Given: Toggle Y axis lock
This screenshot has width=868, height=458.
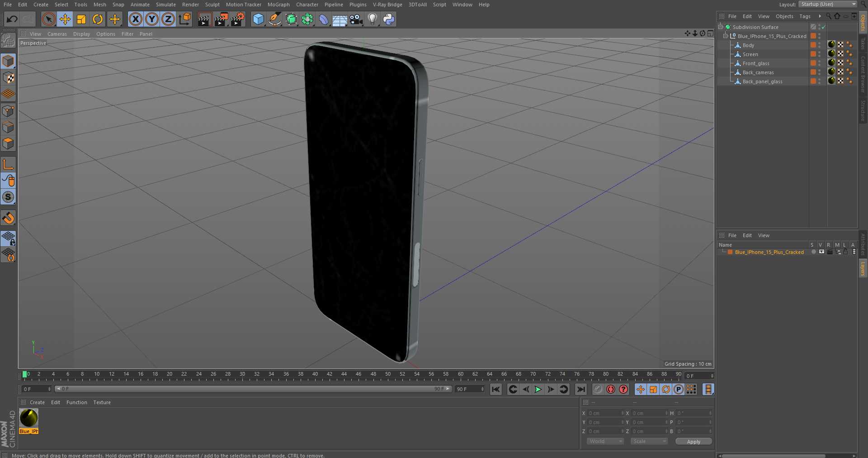Looking at the screenshot, I should 152,19.
